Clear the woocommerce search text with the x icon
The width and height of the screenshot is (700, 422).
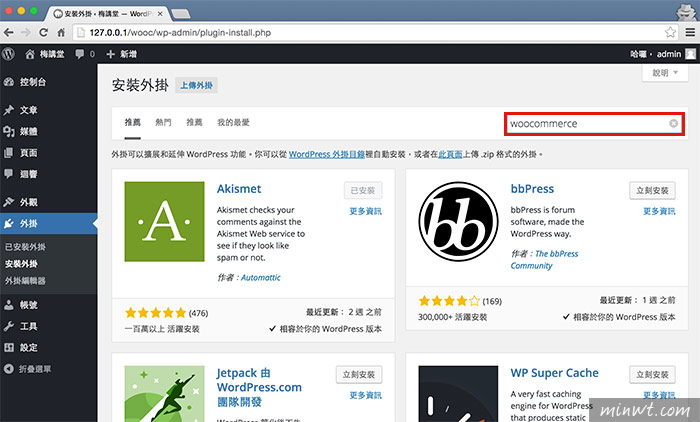point(674,124)
